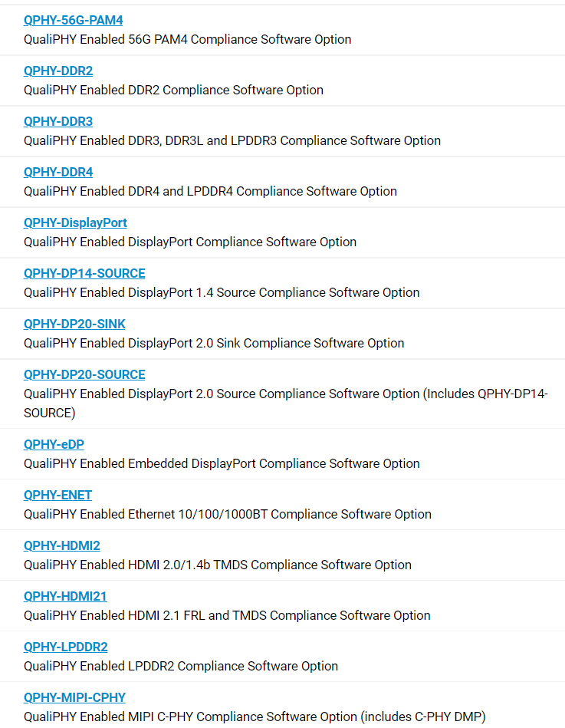Click the MIPI C-PHY Compliance description text
This screenshot has height=728, width=565.
tap(255, 716)
